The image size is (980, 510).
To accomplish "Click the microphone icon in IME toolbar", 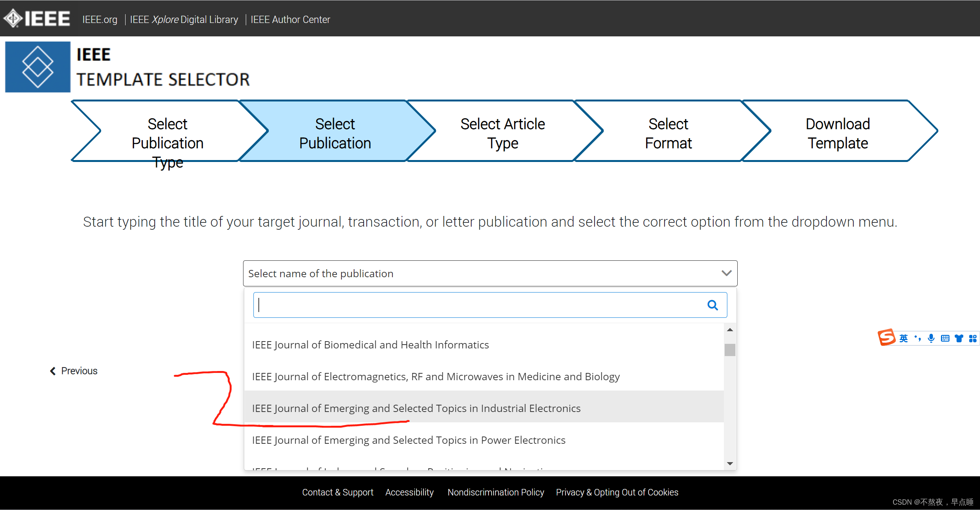I will pyautogui.click(x=931, y=338).
